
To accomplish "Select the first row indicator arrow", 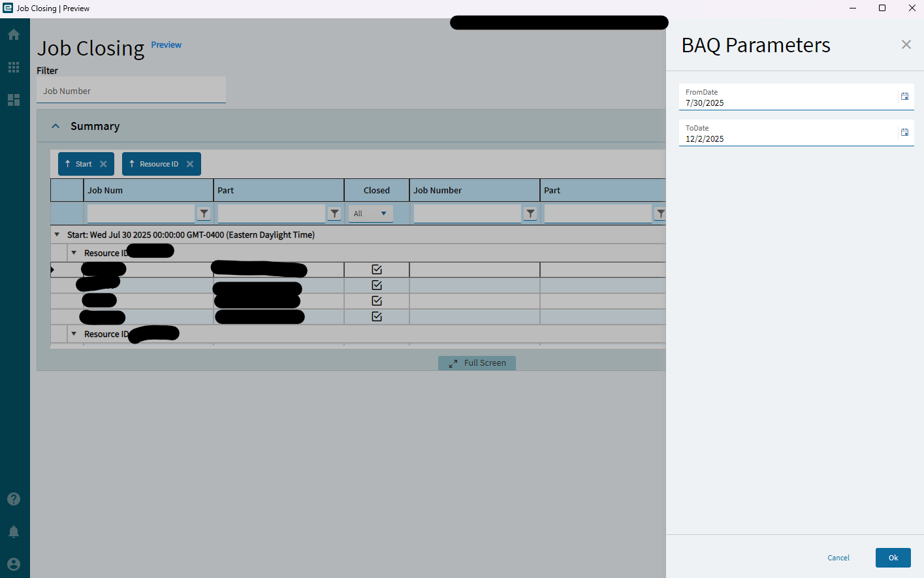I will point(53,270).
